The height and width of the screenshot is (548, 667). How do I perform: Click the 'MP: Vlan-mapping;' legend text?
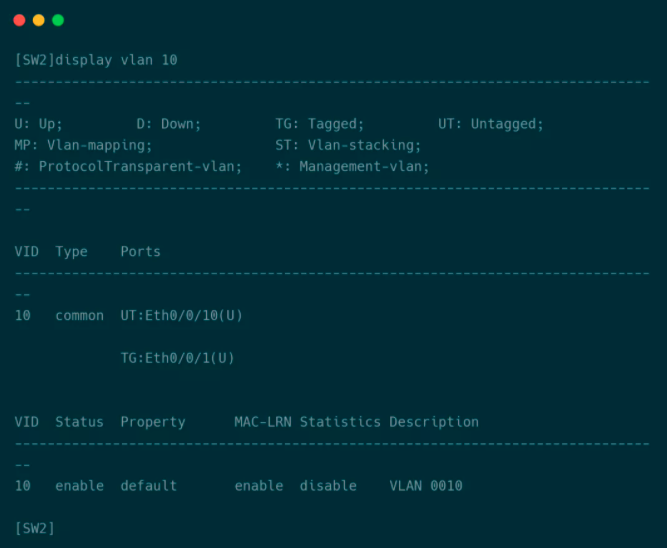coord(83,145)
